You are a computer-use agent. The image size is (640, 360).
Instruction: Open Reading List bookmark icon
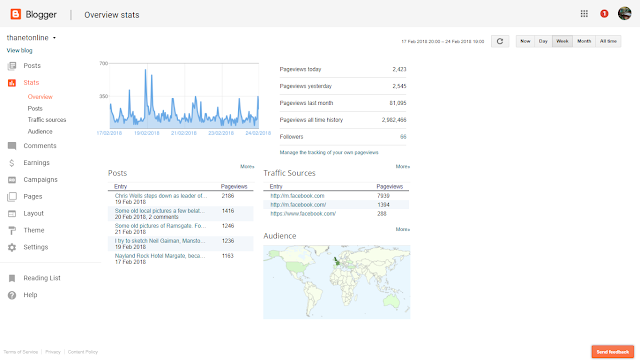click(12, 278)
